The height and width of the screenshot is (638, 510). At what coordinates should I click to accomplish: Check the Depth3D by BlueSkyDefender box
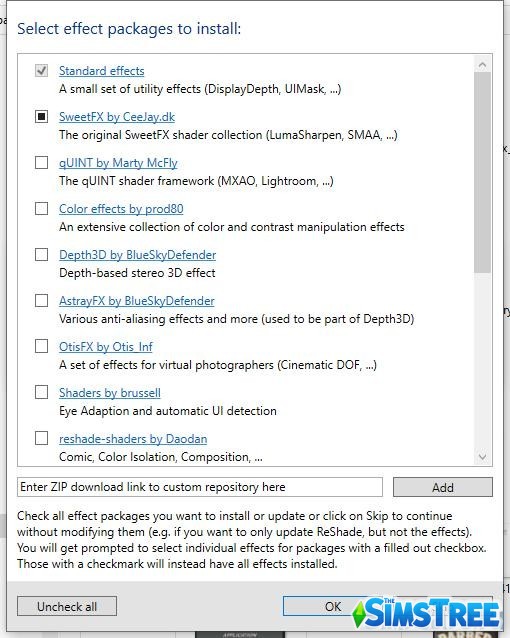pyautogui.click(x=42, y=255)
